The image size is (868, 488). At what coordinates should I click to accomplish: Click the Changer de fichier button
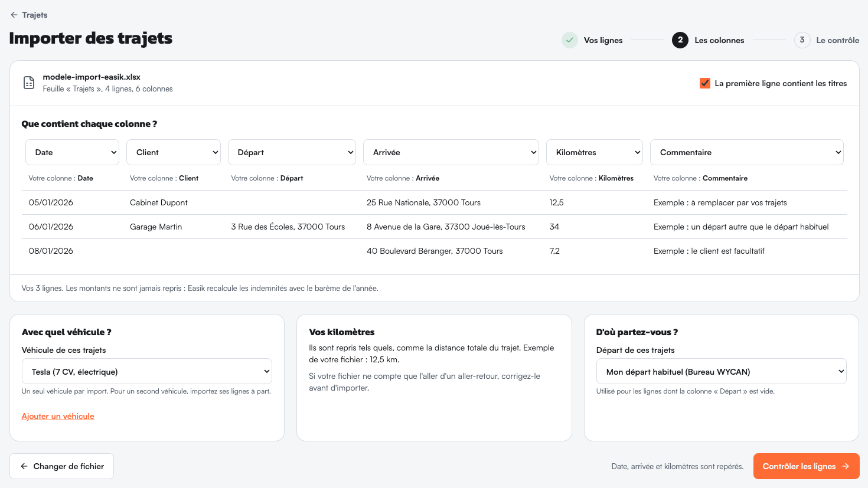(x=61, y=466)
